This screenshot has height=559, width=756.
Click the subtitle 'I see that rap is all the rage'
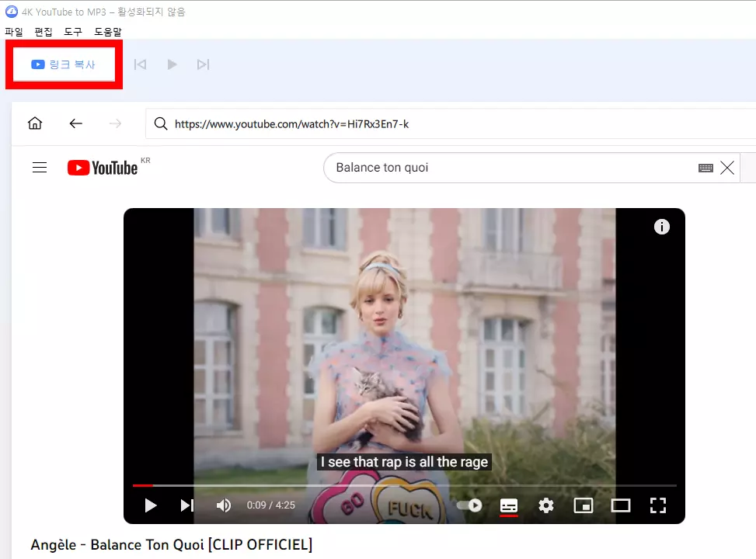[x=404, y=462]
